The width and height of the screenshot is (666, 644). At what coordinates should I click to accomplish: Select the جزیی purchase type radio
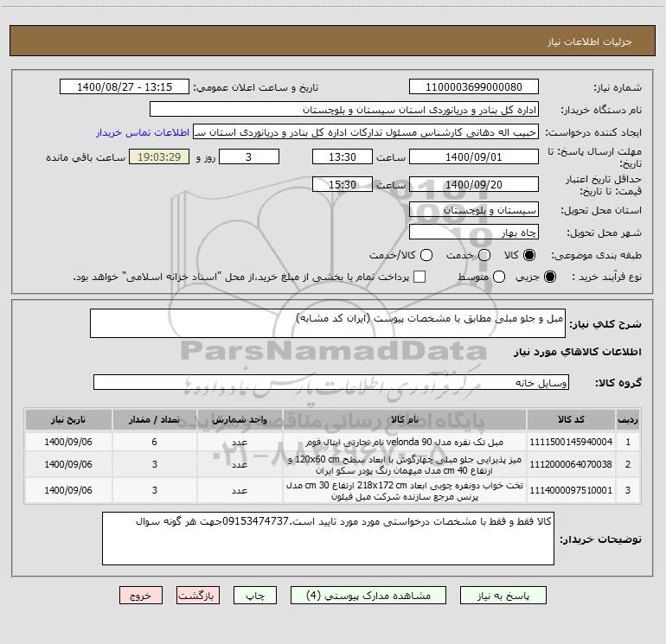coord(550,277)
